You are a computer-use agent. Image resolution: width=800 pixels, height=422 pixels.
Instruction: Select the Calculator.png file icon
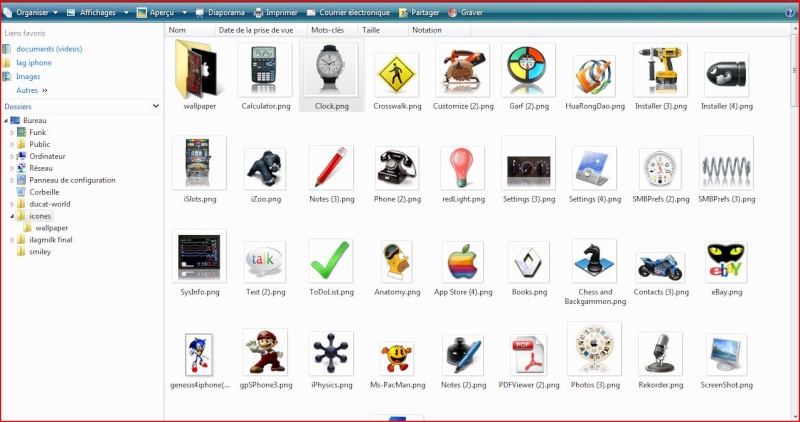[x=265, y=70]
